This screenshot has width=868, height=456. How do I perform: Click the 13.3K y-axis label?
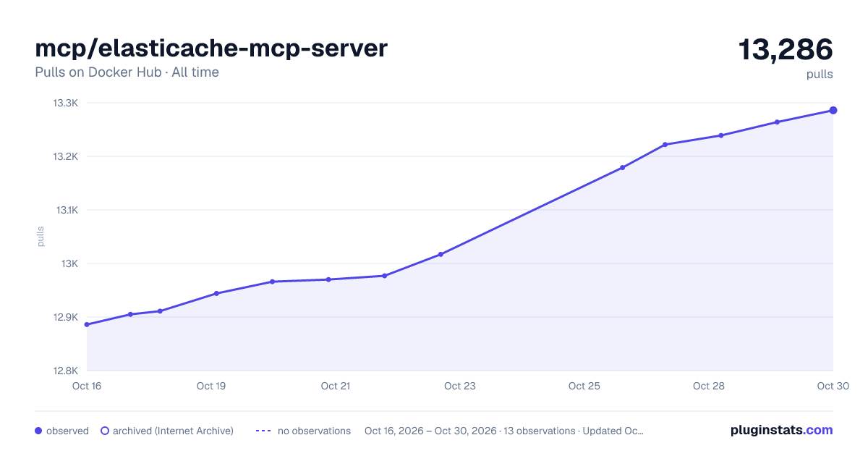(x=65, y=103)
